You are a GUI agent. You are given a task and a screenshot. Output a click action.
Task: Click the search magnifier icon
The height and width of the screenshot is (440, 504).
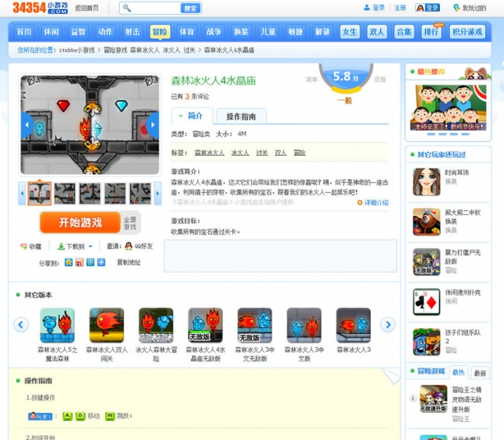pyautogui.click(x=126, y=8)
